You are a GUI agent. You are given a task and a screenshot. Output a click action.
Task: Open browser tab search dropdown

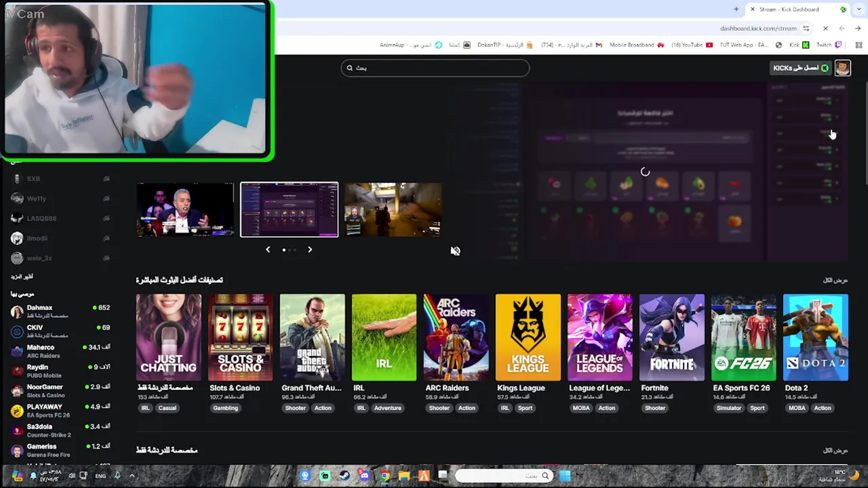coord(858,9)
